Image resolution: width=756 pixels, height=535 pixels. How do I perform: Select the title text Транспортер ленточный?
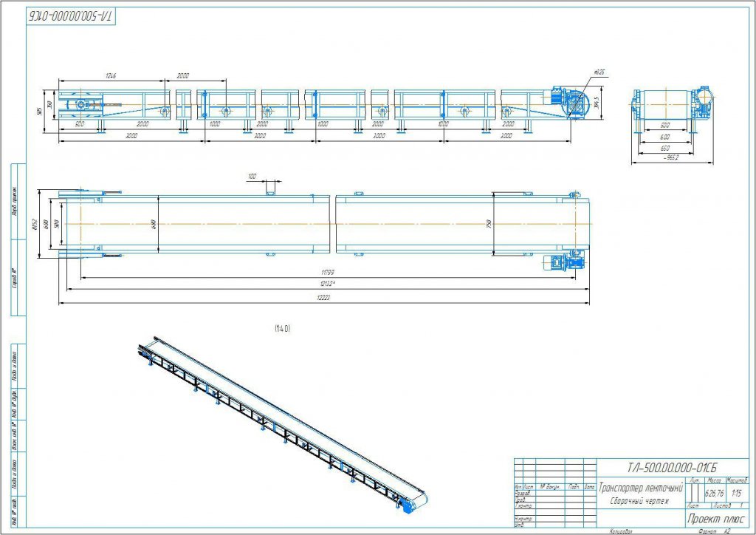[x=639, y=487]
